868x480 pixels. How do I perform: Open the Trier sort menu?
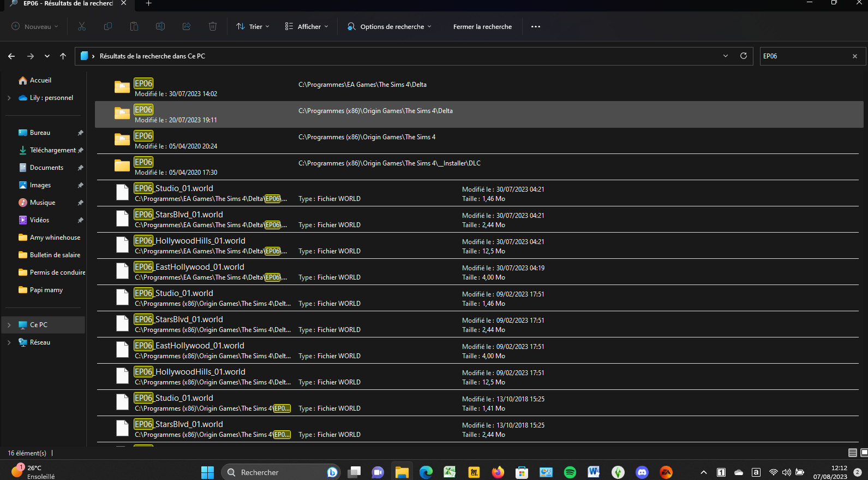pyautogui.click(x=253, y=26)
